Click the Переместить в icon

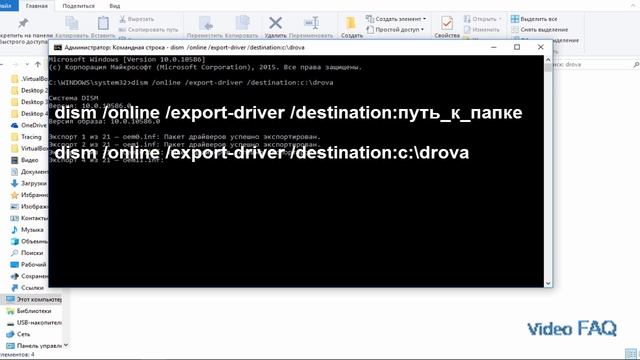(205, 24)
